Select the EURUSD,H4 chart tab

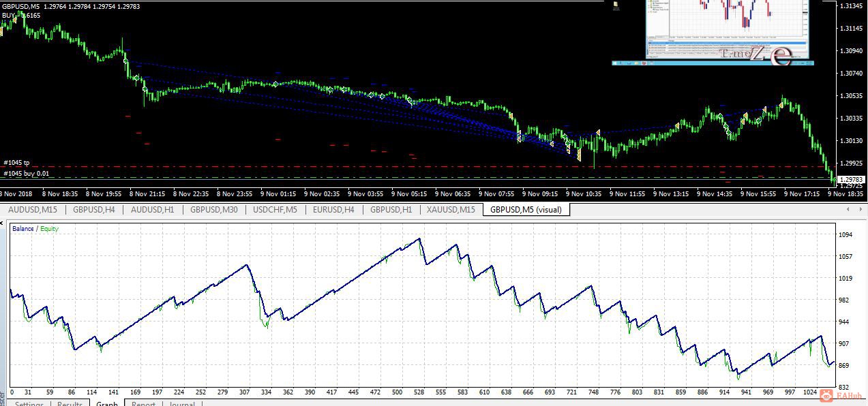pyautogui.click(x=333, y=210)
